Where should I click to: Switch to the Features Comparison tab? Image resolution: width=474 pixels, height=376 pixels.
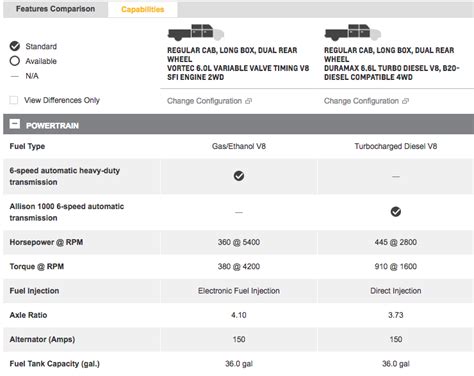pyautogui.click(x=55, y=9)
